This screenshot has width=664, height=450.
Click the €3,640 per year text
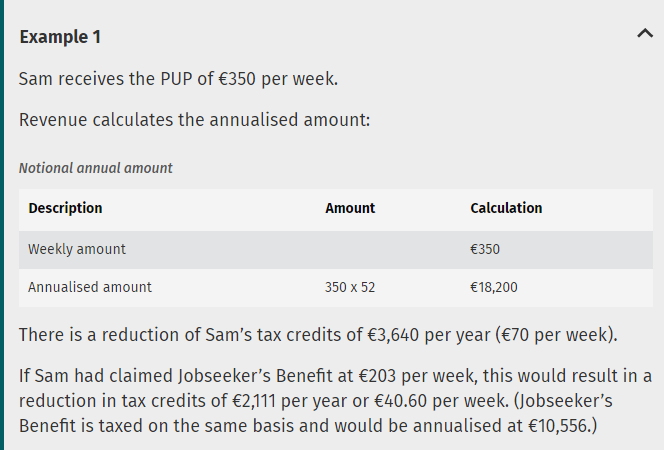click(x=429, y=335)
